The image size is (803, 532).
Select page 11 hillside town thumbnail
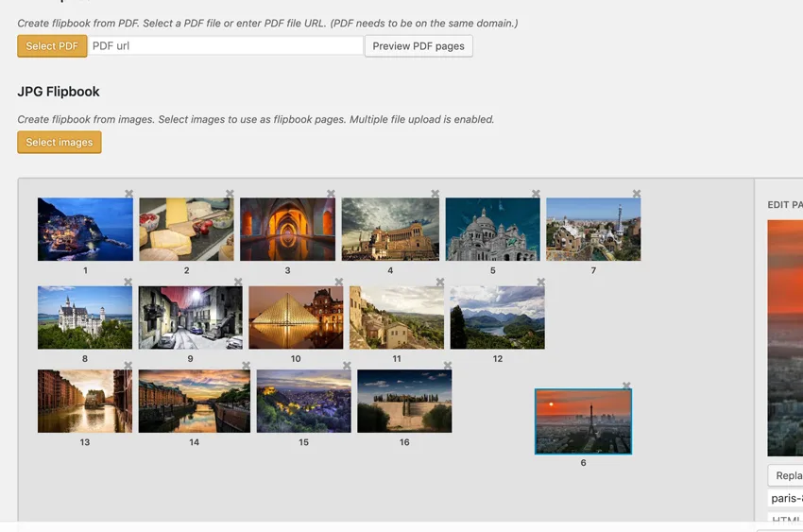click(397, 317)
